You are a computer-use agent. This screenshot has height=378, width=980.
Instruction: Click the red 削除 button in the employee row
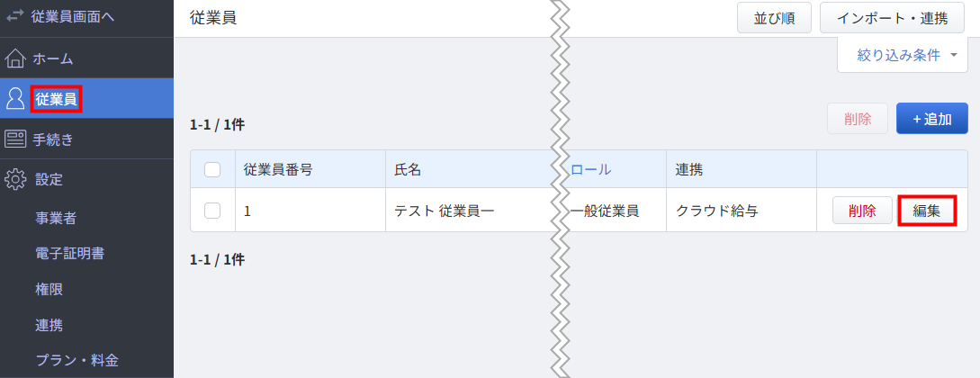point(862,211)
